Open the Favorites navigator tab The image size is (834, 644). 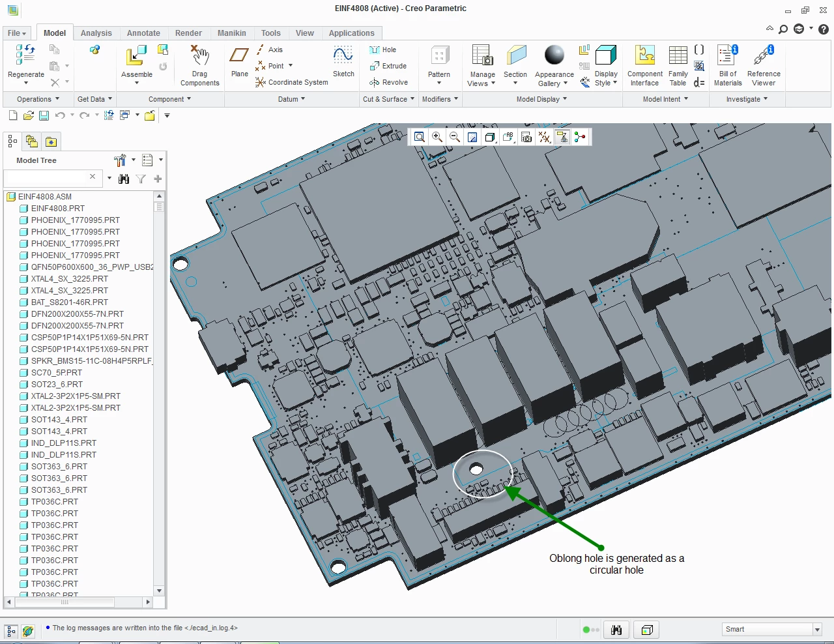coord(51,141)
